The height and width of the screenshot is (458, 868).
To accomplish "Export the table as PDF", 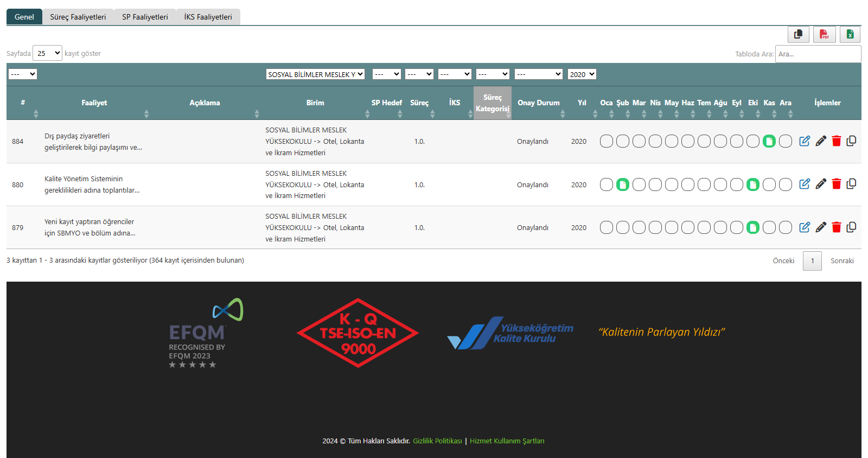I will tap(824, 35).
